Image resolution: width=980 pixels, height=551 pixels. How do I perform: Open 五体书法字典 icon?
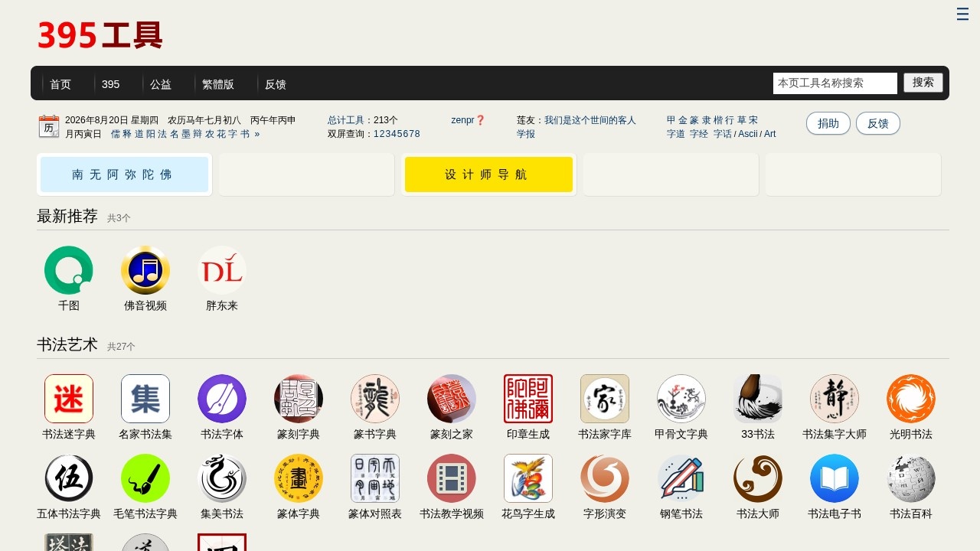(x=69, y=478)
